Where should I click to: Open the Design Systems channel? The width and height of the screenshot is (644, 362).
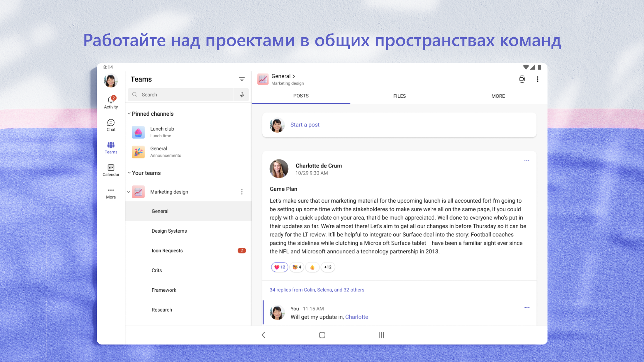coord(188,231)
